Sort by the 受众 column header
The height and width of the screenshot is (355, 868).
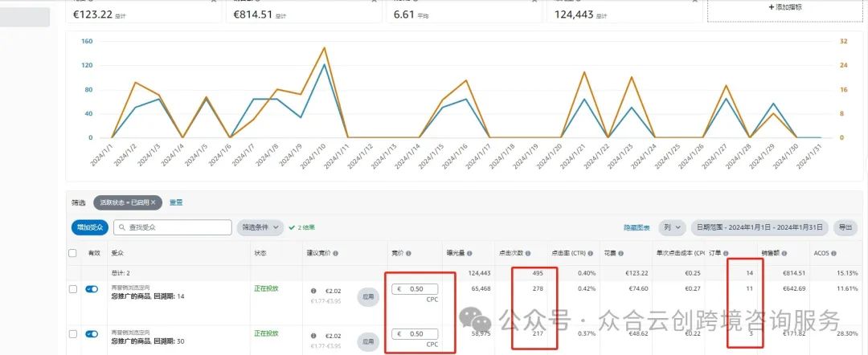117,253
